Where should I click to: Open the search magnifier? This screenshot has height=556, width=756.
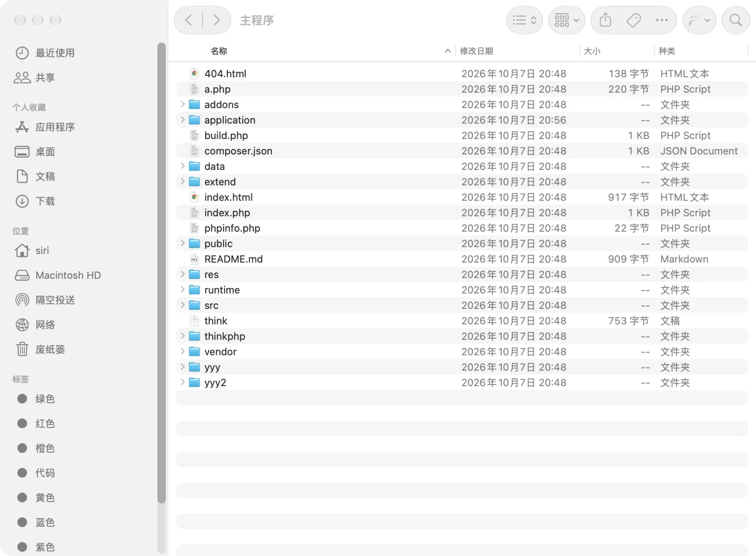(x=736, y=20)
